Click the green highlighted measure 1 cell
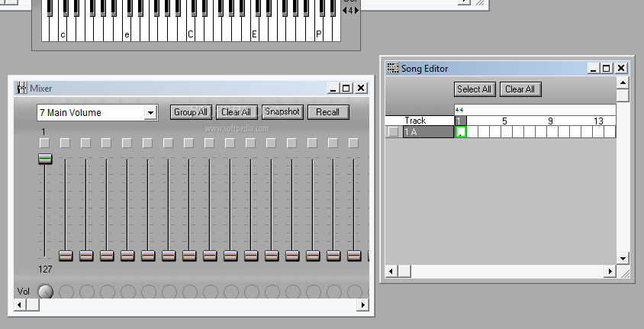 [x=461, y=132]
